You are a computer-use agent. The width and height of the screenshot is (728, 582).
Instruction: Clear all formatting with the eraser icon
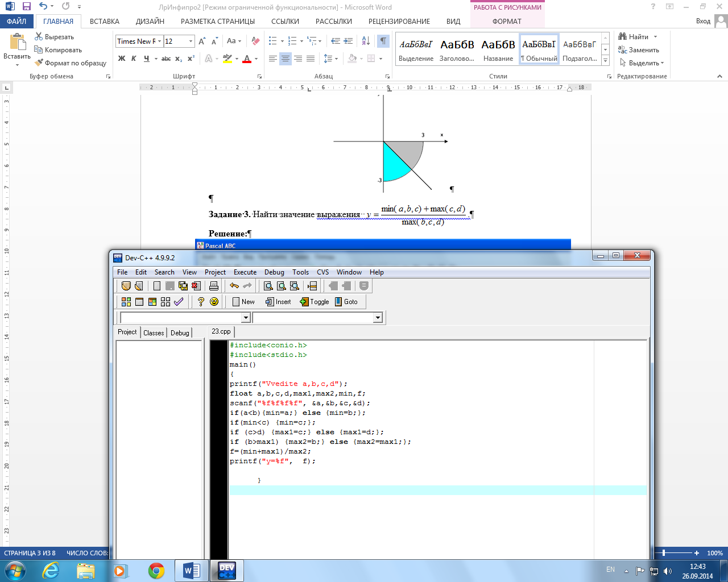pos(255,41)
